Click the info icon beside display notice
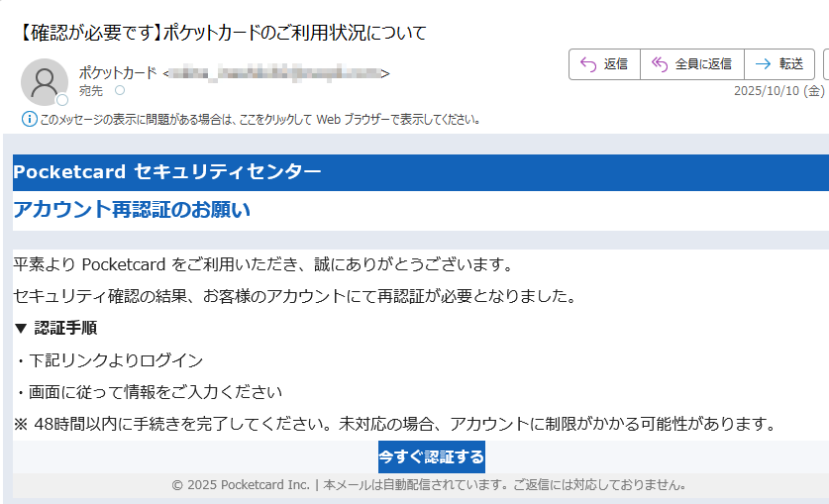This screenshot has width=829, height=504. 29,120
